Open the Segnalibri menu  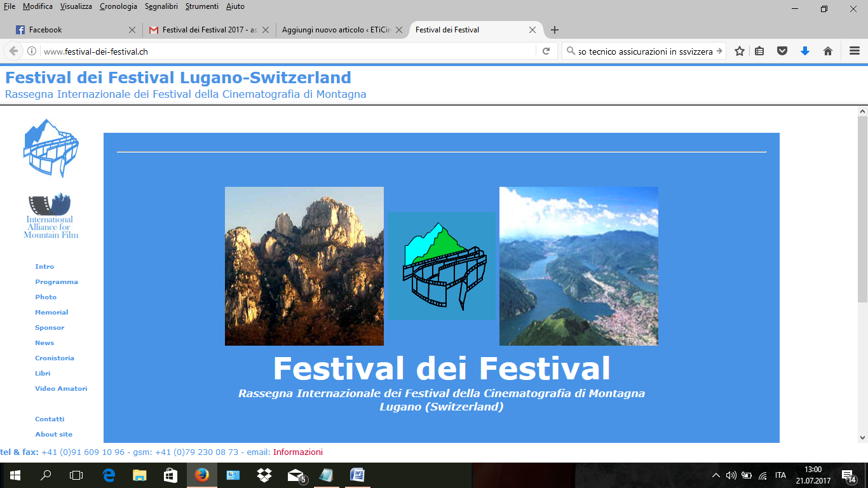coord(161,6)
